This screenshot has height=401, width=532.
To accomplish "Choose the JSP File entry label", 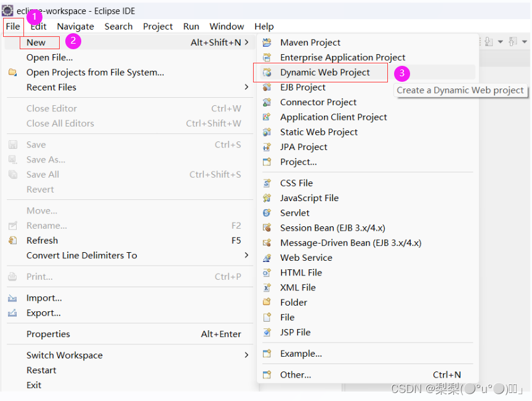I will 295,332.
